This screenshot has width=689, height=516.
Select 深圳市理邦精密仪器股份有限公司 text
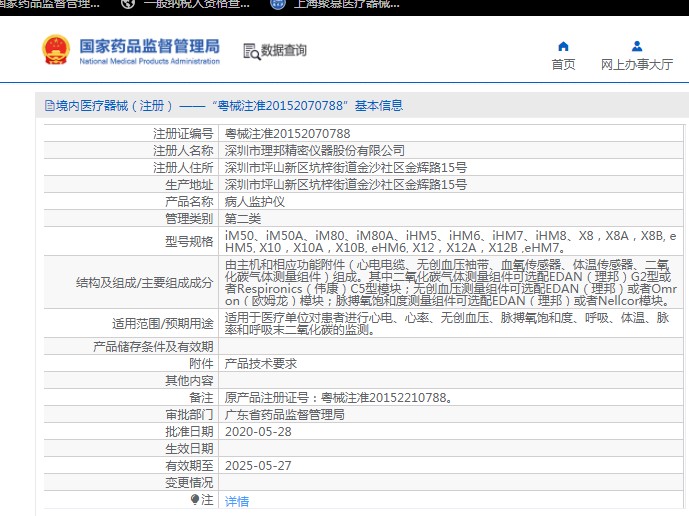(x=315, y=151)
